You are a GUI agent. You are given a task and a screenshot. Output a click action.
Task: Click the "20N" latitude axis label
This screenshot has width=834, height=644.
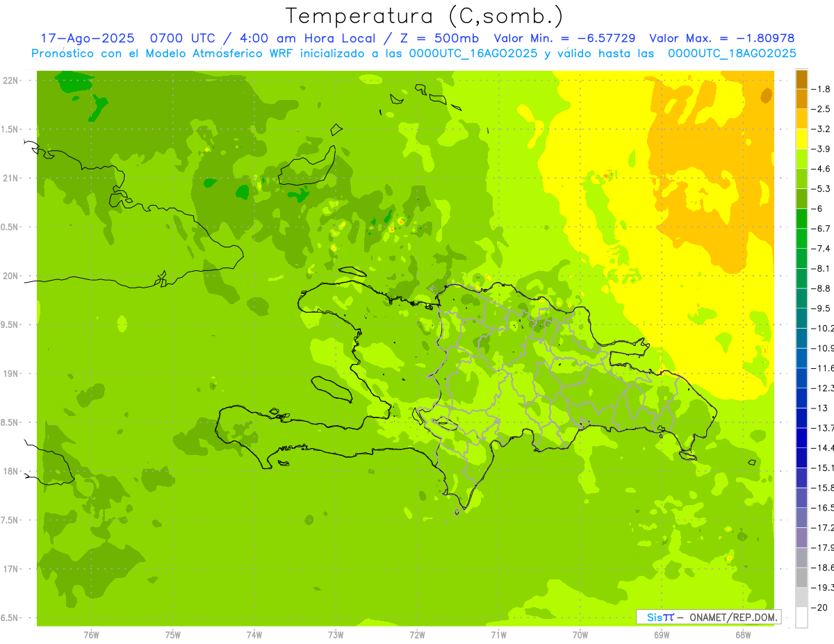pyautogui.click(x=10, y=276)
